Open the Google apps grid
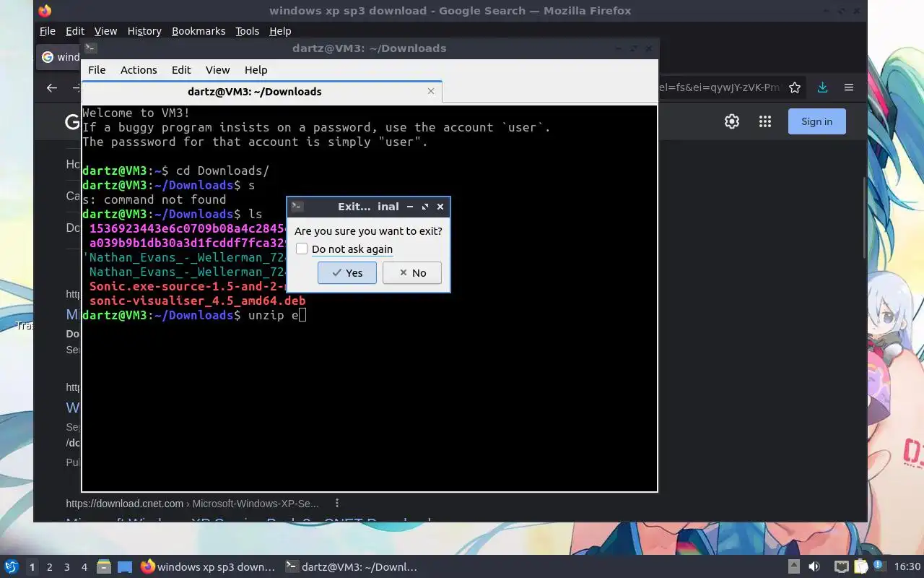The height and width of the screenshot is (578, 924). (765, 121)
